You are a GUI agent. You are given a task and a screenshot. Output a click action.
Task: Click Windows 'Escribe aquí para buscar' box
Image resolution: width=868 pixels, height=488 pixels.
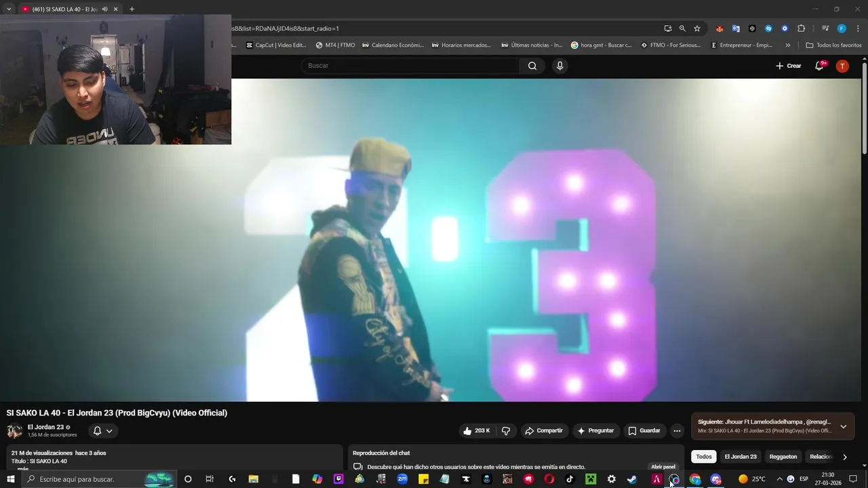click(x=98, y=479)
